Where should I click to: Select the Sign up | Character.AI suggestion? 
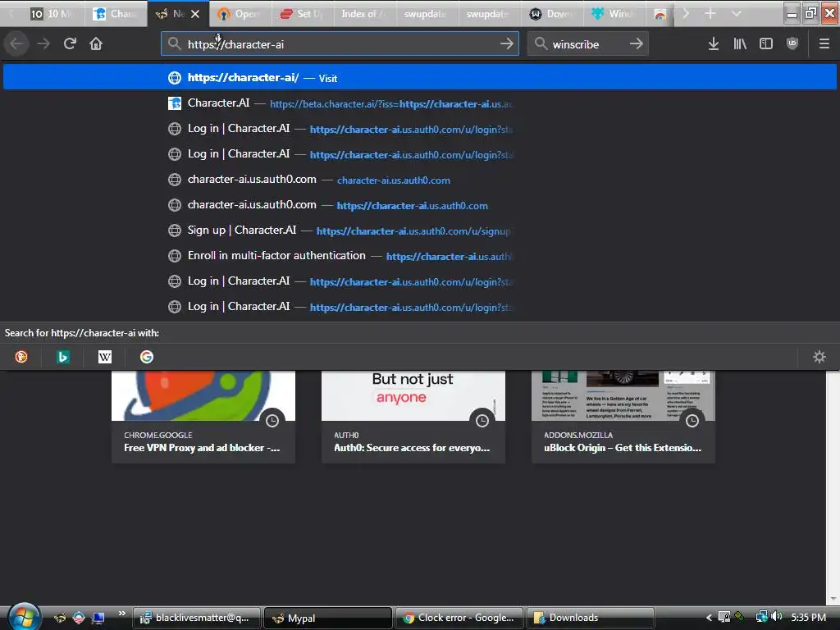(x=420, y=231)
